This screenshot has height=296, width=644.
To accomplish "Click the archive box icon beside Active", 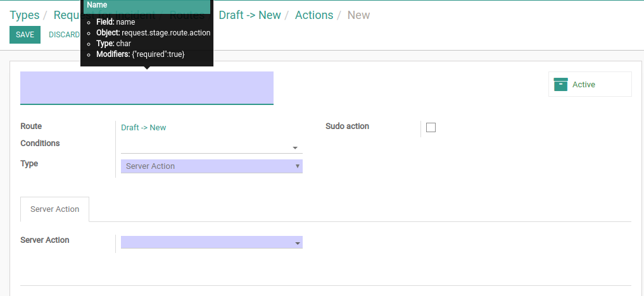I will [560, 85].
